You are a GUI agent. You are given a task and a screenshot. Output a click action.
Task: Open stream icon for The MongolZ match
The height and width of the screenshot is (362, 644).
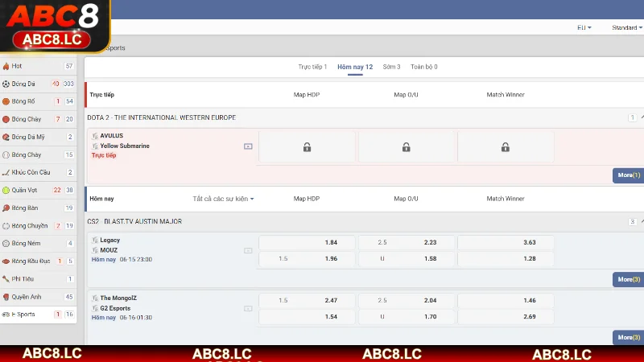tap(248, 309)
